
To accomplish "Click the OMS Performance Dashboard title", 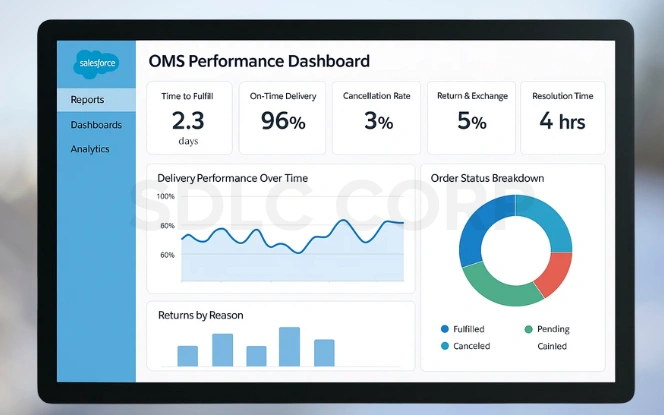I will tap(259, 61).
